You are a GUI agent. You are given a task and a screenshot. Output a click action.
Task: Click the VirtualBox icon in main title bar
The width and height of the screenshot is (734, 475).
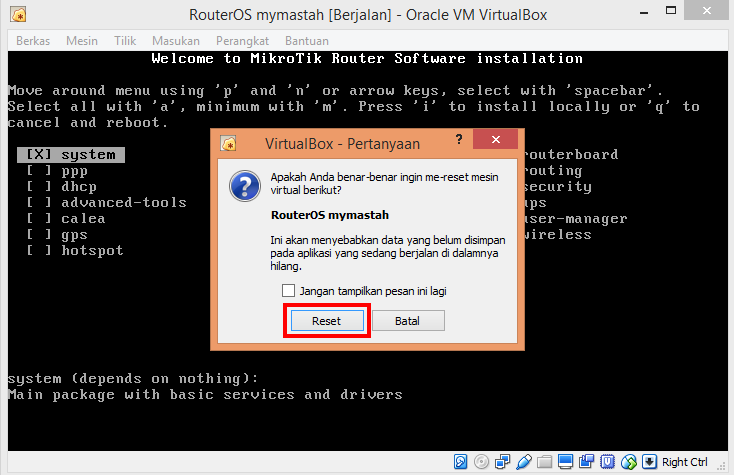(x=18, y=15)
